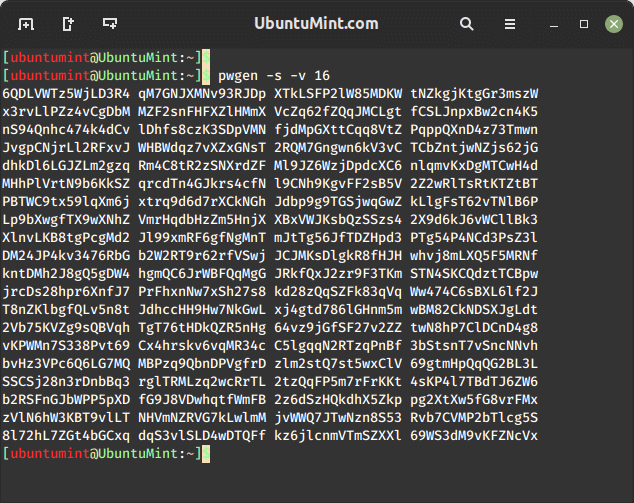Click the password bvHz3VPc6Q6LG7MQ
This screenshot has width=634, height=503.
66,364
